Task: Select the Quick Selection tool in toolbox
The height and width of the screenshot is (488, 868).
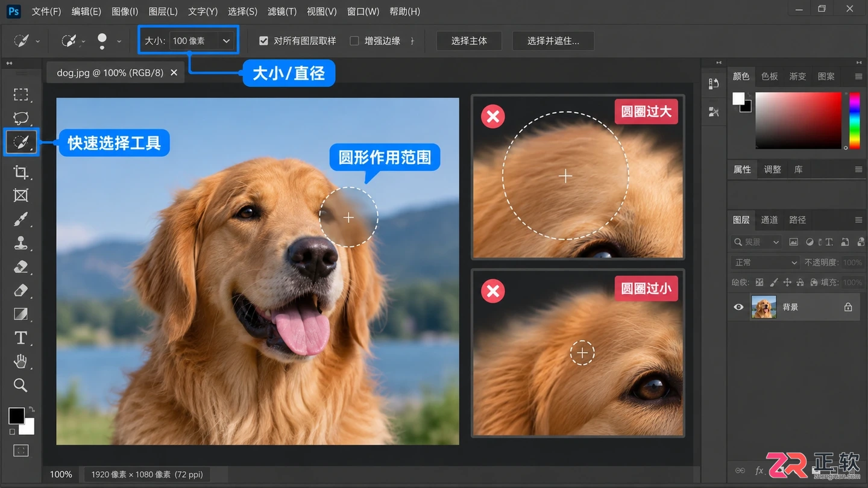Action: tap(21, 142)
